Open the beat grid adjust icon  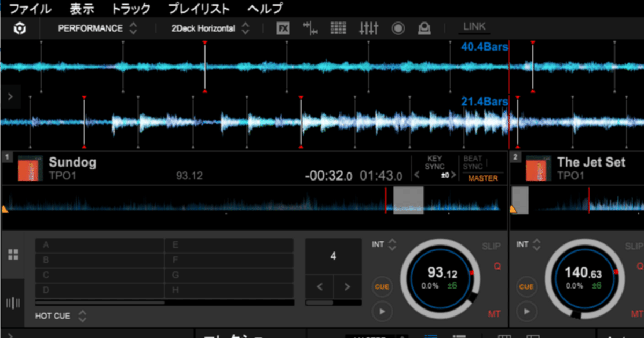pos(310,28)
